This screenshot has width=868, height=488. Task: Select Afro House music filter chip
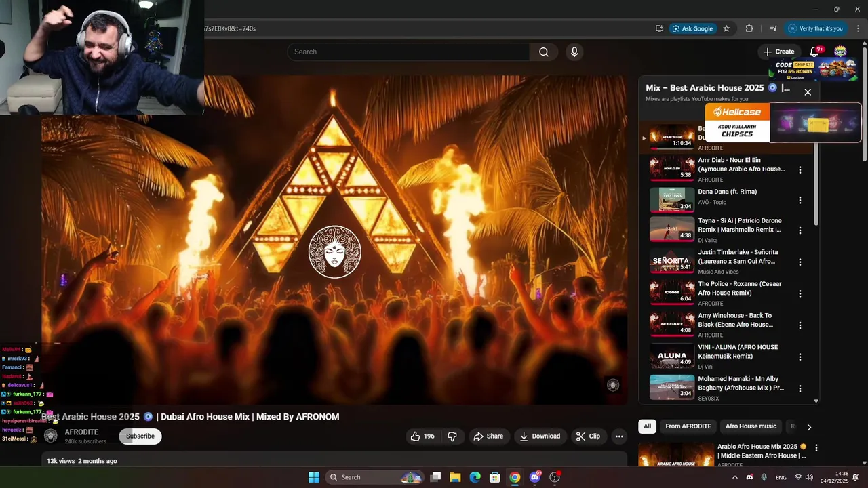(x=751, y=426)
